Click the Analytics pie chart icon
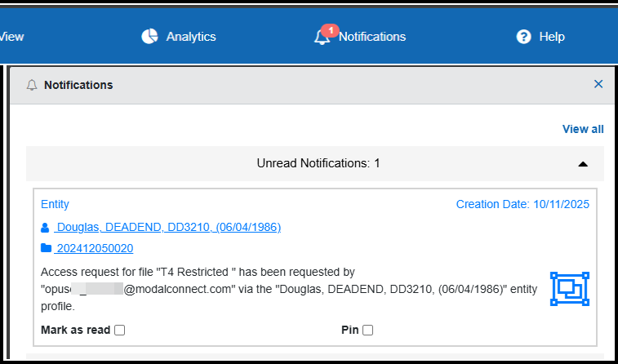Screen dimensions: 618x364 click(149, 36)
